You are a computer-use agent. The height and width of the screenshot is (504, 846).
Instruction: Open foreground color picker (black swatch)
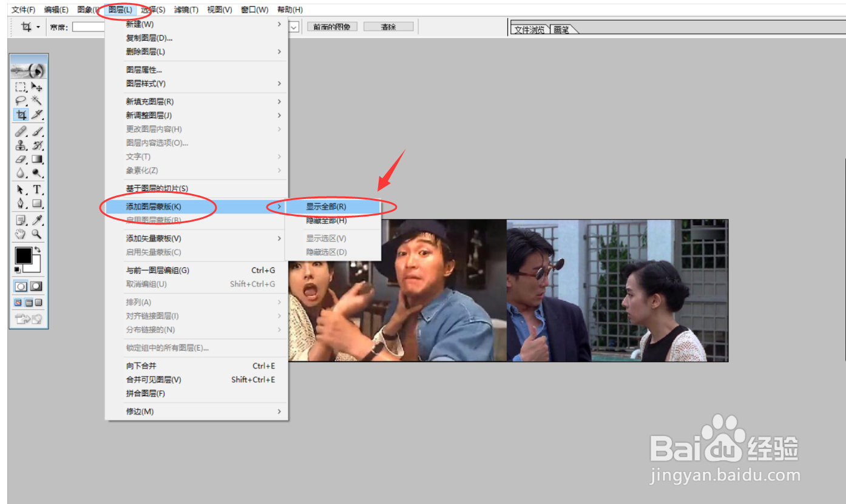click(23, 255)
